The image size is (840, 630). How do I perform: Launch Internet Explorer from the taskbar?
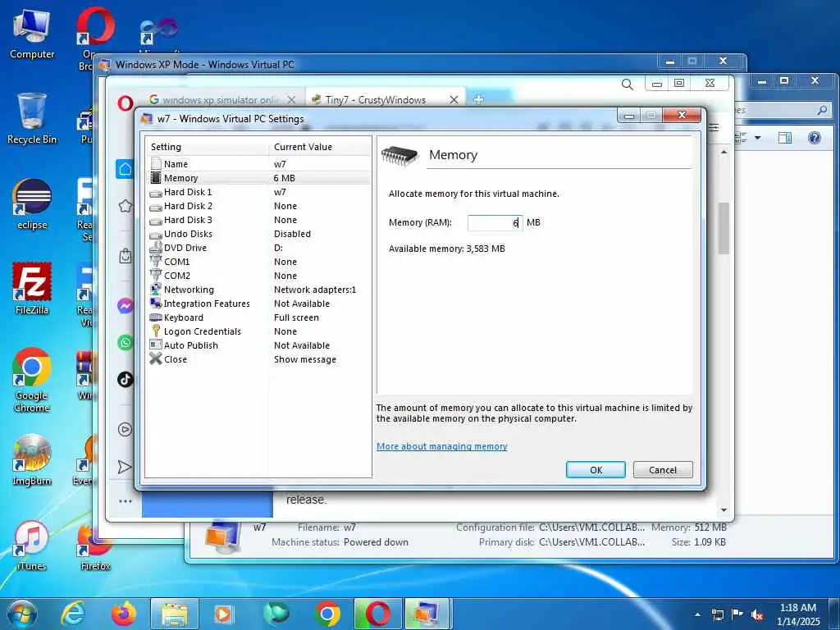pos(72,614)
